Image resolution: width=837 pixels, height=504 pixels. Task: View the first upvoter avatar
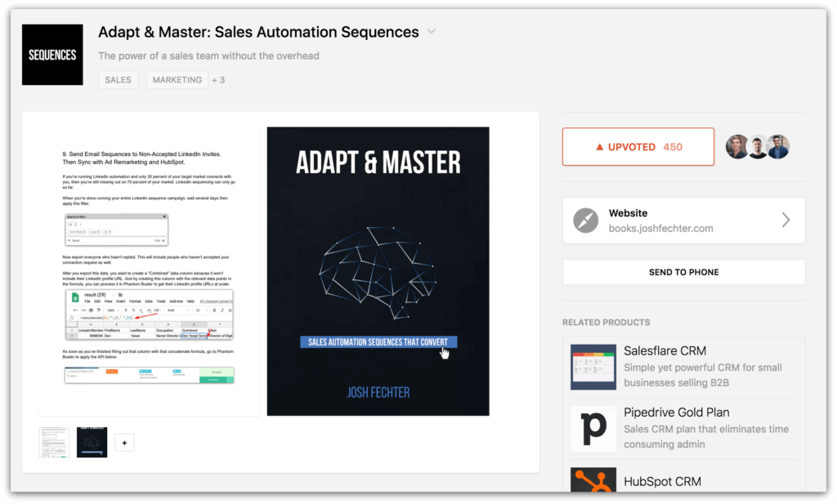[x=737, y=147]
